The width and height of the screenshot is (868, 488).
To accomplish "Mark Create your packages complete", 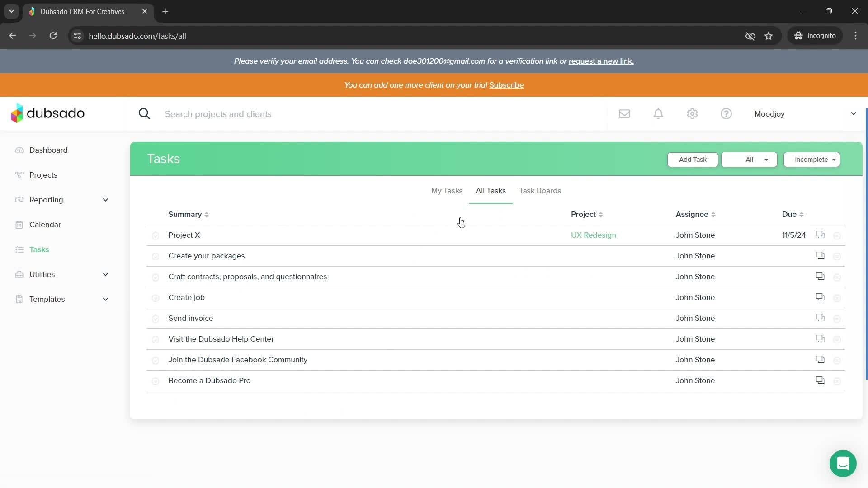I will [156, 256].
